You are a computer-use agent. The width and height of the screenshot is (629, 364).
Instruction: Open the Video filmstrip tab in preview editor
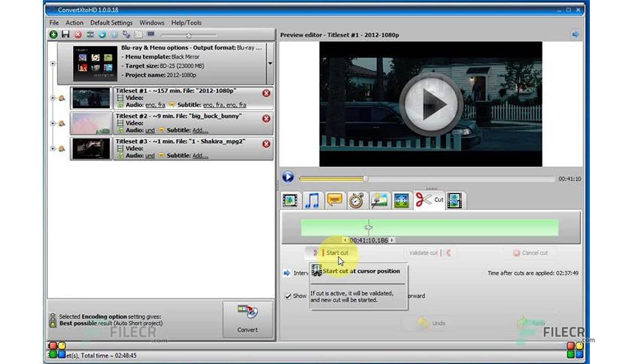click(290, 200)
